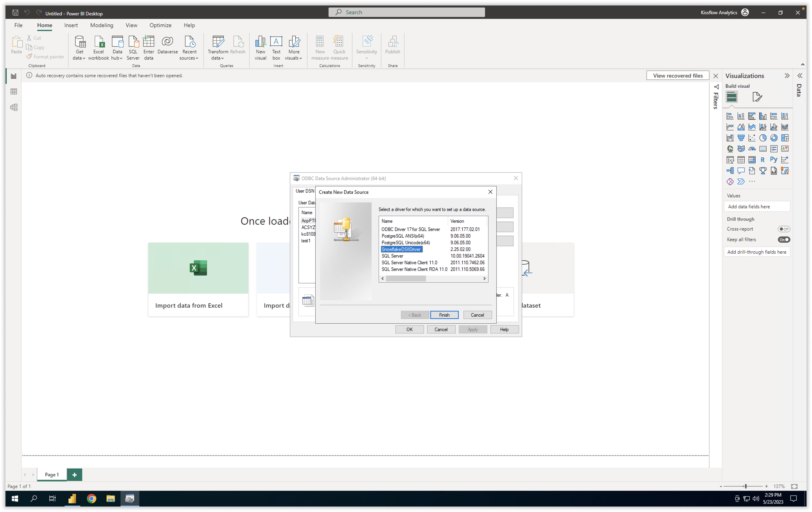
Task: Expand the Data pane chevron
Action: click(x=800, y=76)
